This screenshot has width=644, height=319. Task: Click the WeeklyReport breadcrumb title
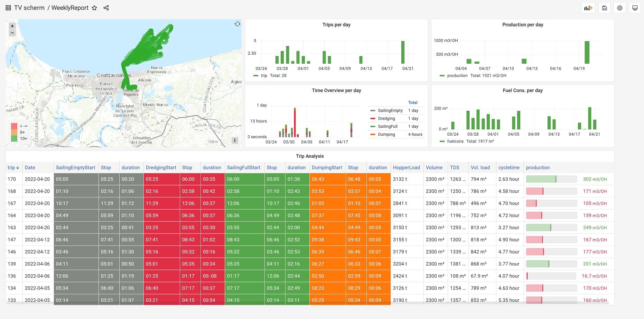(69, 8)
